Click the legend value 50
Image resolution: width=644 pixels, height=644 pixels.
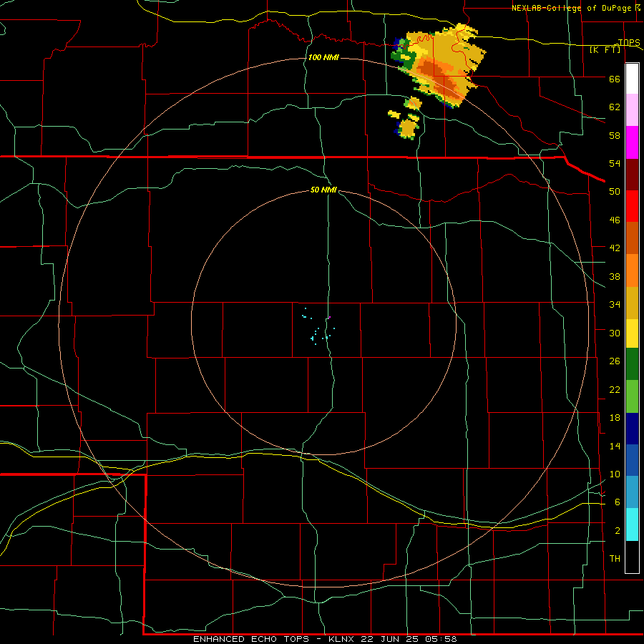[615, 191]
